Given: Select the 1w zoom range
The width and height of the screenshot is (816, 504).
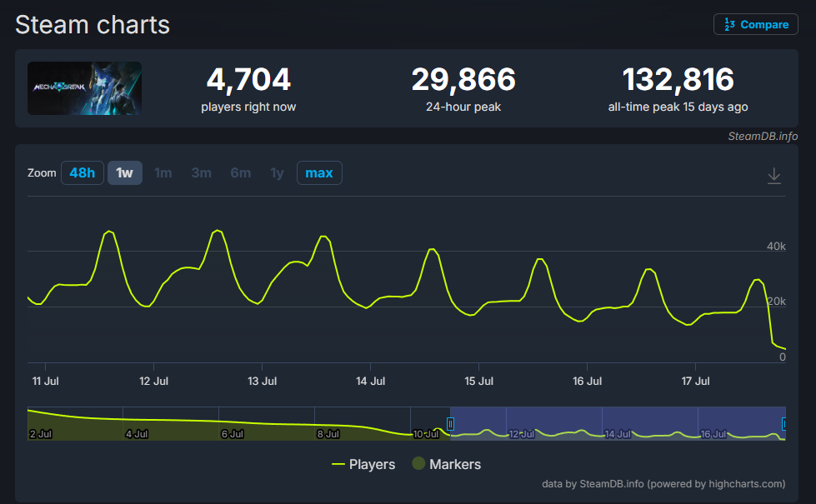Looking at the screenshot, I should coord(125,172).
